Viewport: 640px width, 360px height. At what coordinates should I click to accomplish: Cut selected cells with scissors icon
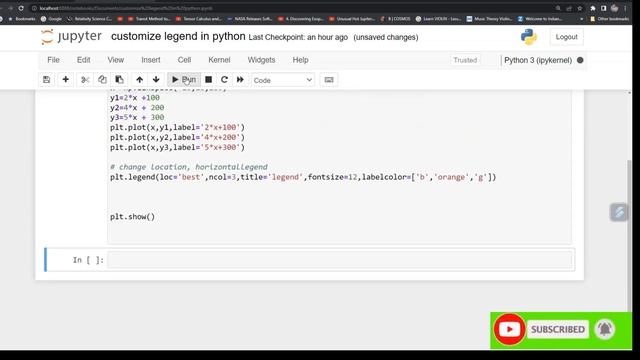(85, 80)
